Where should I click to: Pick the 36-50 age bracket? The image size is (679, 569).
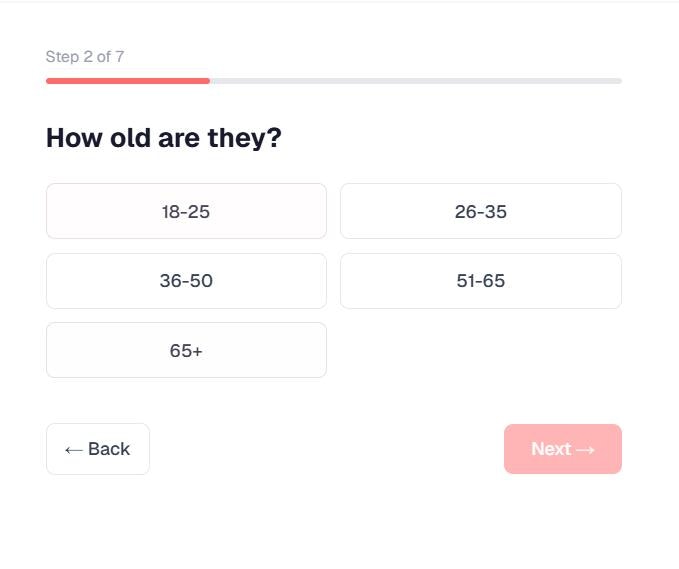click(x=186, y=281)
